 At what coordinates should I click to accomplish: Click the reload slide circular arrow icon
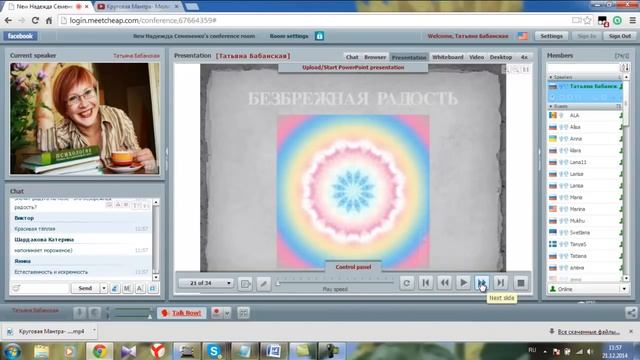[407, 283]
